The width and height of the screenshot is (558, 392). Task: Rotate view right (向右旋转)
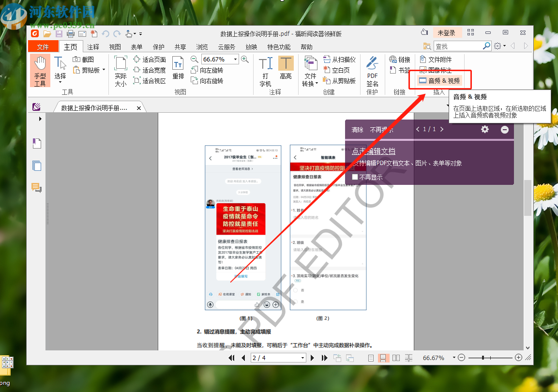pos(207,81)
